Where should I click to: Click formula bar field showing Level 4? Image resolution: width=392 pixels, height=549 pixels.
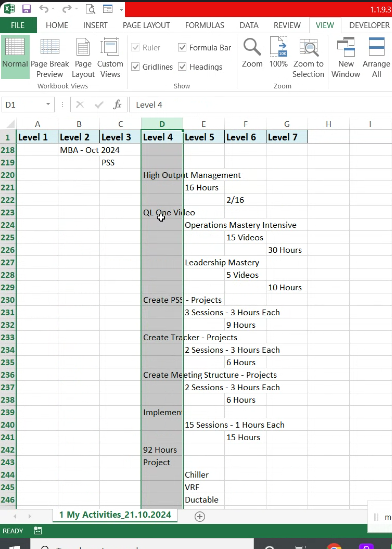click(261, 104)
